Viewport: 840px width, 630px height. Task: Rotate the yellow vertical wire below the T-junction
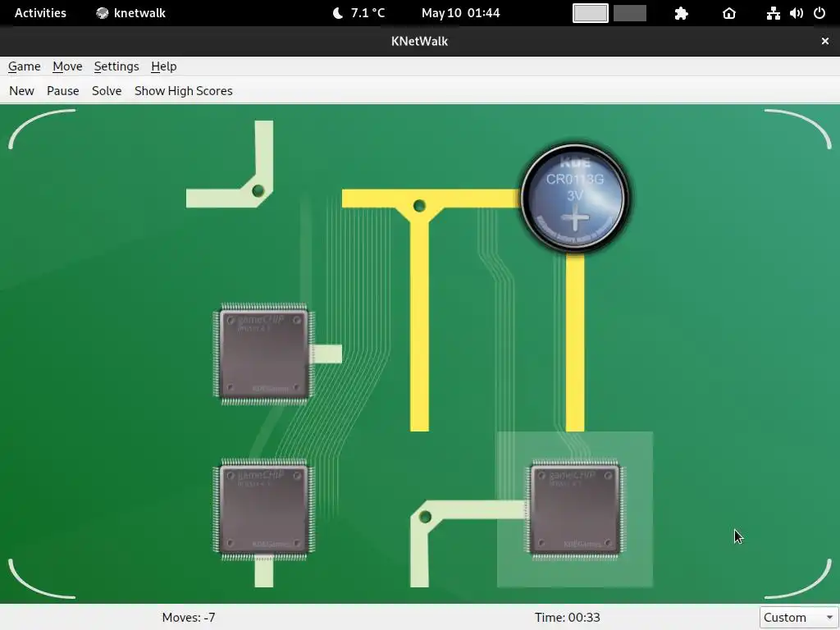419,354
